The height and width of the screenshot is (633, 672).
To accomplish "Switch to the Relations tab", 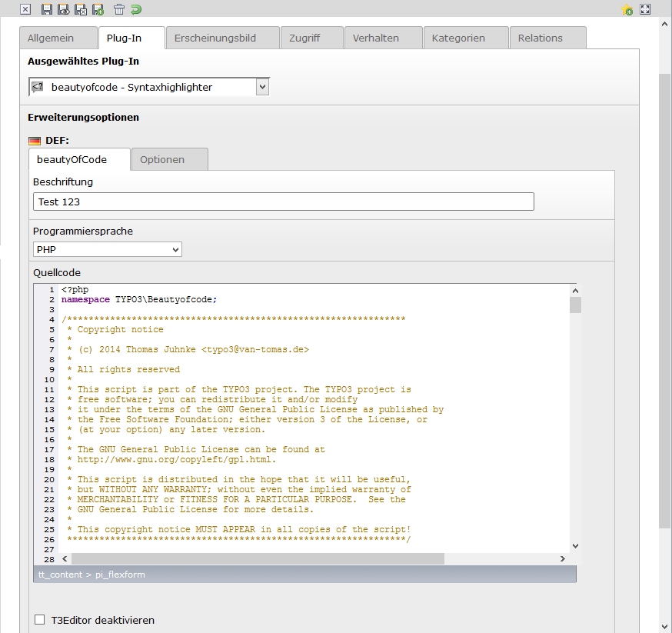I will (548, 38).
